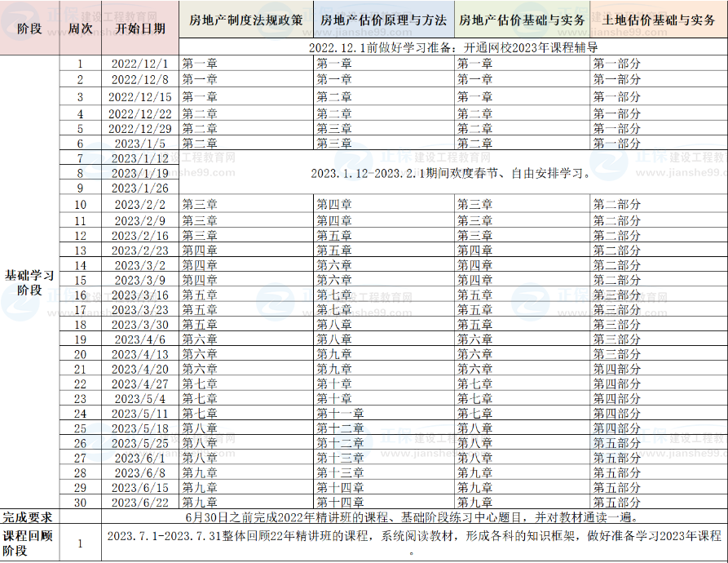Select the 房地产估价基础与实务 header cell

tap(522, 20)
